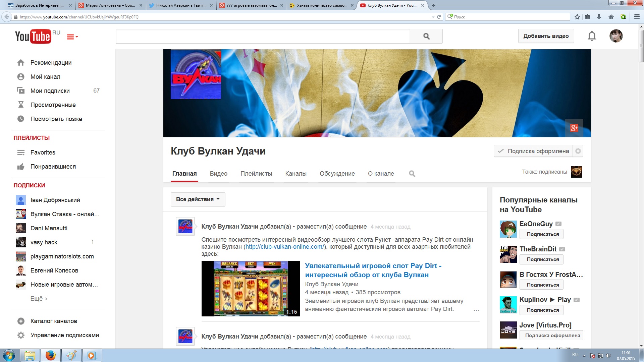
Task: Open the notifications bell icon
Action: [x=592, y=36]
